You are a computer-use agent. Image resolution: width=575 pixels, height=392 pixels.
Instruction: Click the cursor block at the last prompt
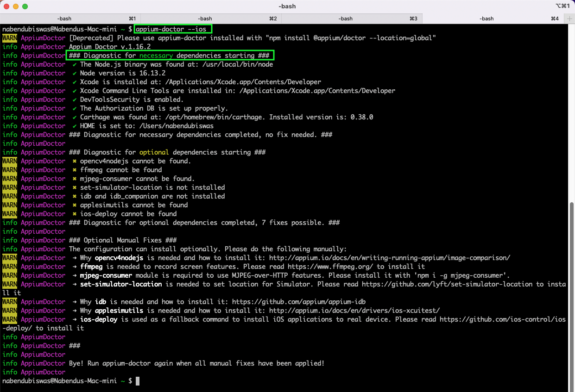(138, 381)
